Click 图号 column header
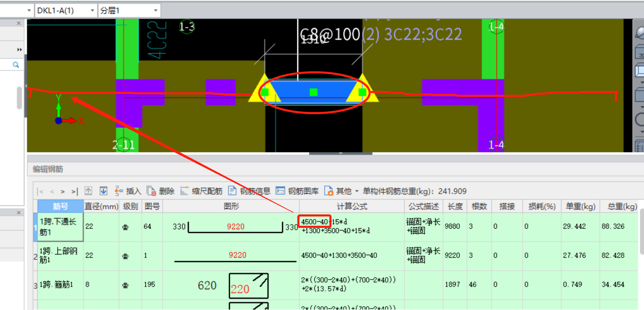644x310 pixels. point(152,206)
